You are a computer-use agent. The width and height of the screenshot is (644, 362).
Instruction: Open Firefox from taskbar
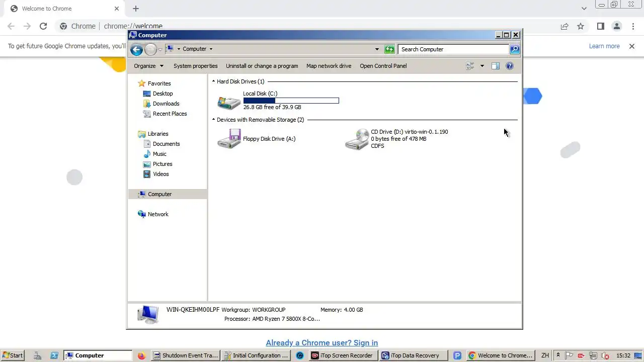point(141,355)
